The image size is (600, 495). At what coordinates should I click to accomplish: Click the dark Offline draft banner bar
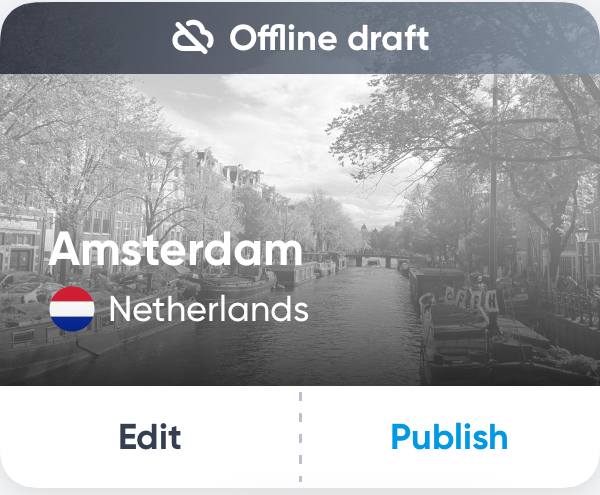[300, 38]
